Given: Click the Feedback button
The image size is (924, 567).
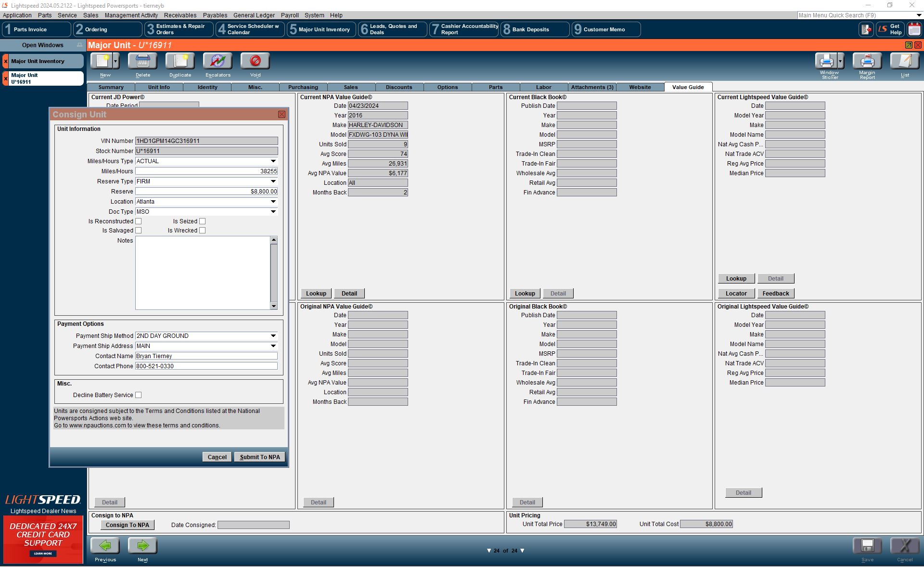Looking at the screenshot, I should [x=776, y=294].
